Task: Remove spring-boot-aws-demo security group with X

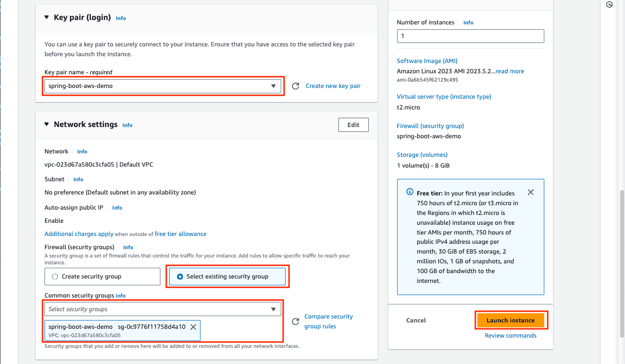Action: tap(193, 327)
